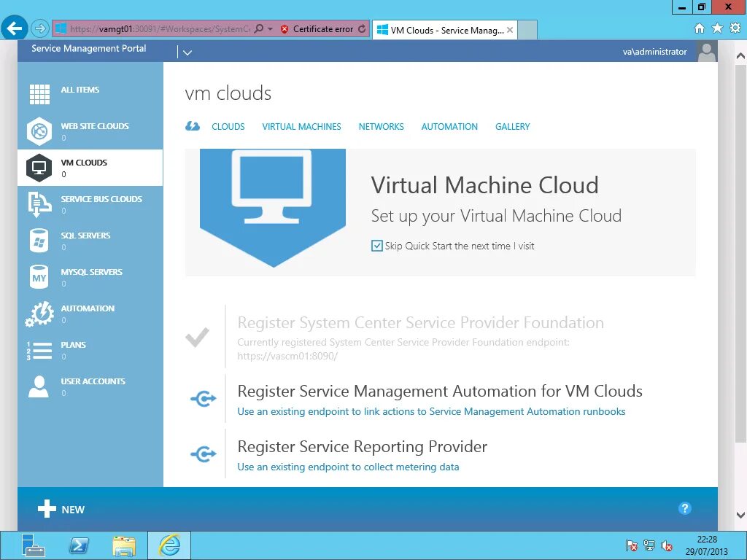
Task: Click the va\administrator account name
Action: click(654, 52)
